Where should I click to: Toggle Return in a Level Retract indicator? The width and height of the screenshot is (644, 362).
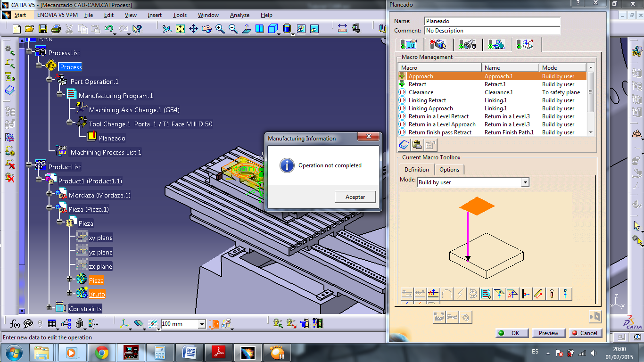402,116
